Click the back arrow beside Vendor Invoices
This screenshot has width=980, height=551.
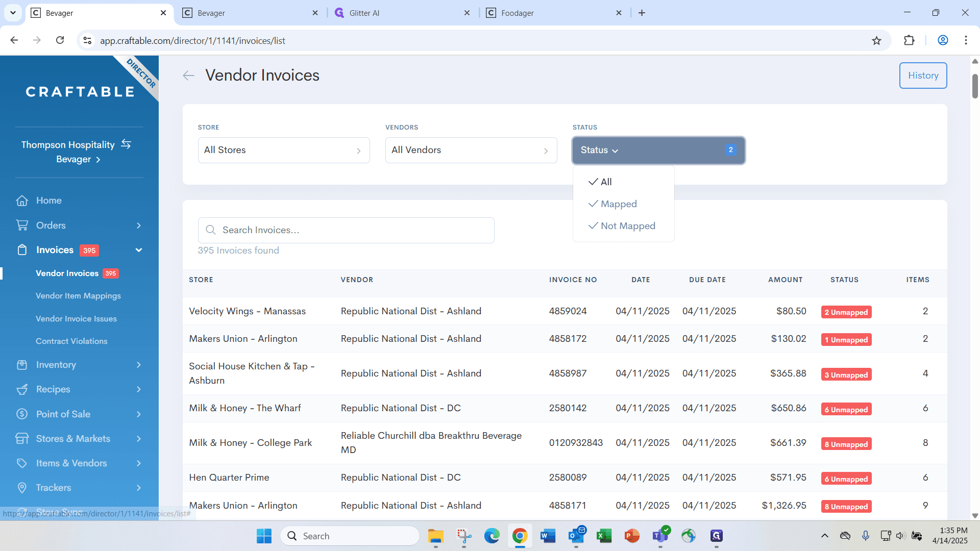coord(188,76)
